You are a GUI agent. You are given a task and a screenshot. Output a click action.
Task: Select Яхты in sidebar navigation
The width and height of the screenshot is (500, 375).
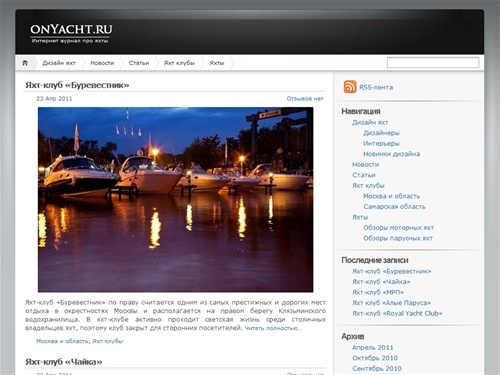point(360,217)
